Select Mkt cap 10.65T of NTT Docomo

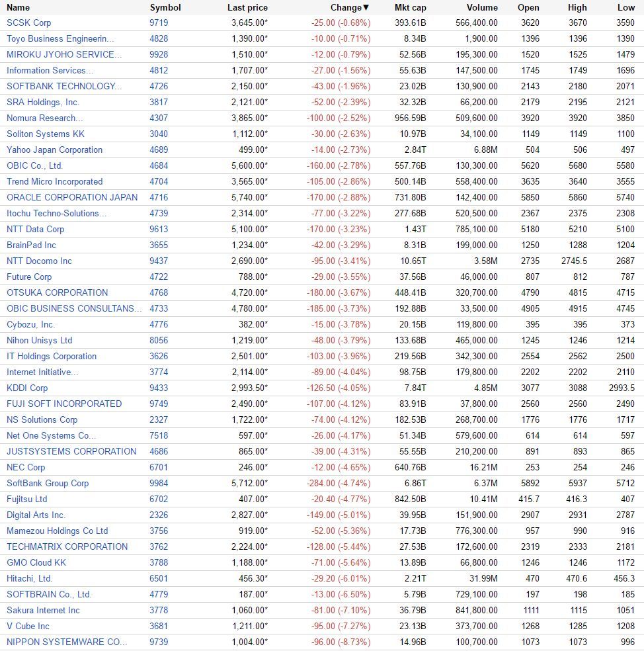[x=413, y=261]
